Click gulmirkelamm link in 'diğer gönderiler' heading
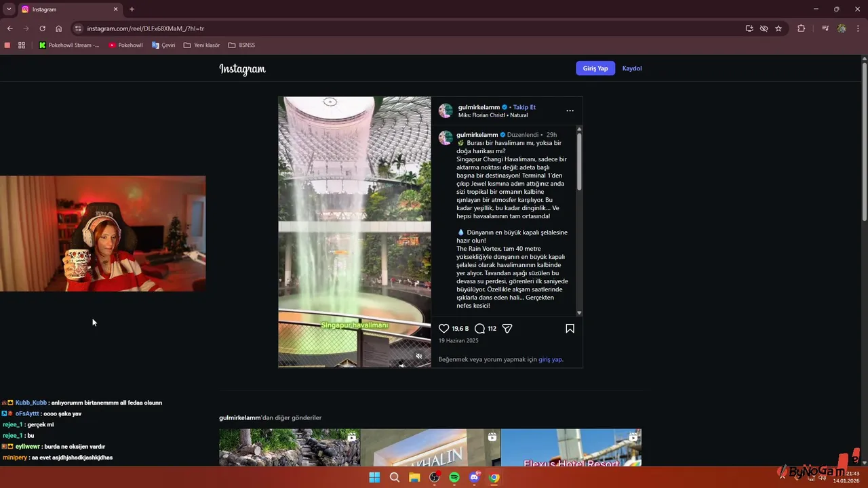Screen dimensions: 868x488 (x=239, y=418)
